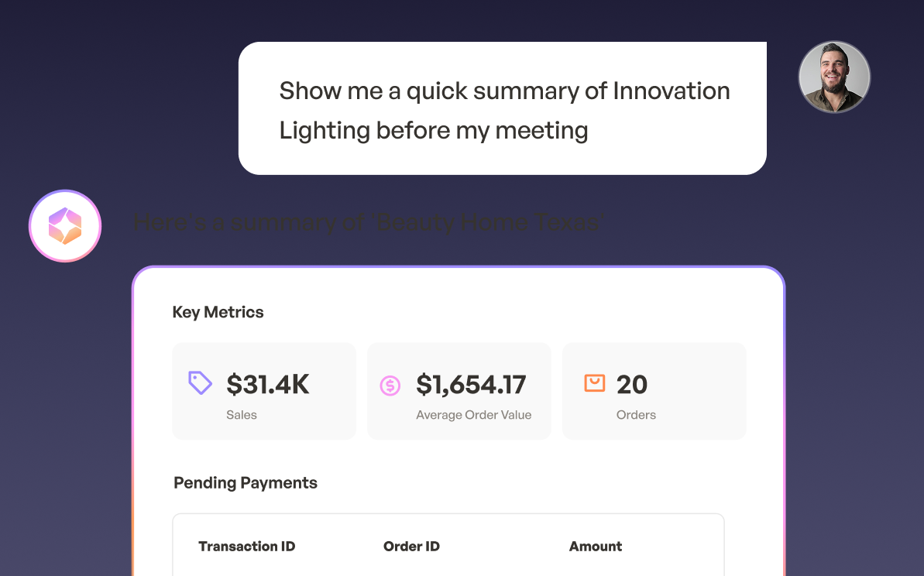Select the $31.4K Sales metric card
This screenshot has height=576, width=924.
264,391
